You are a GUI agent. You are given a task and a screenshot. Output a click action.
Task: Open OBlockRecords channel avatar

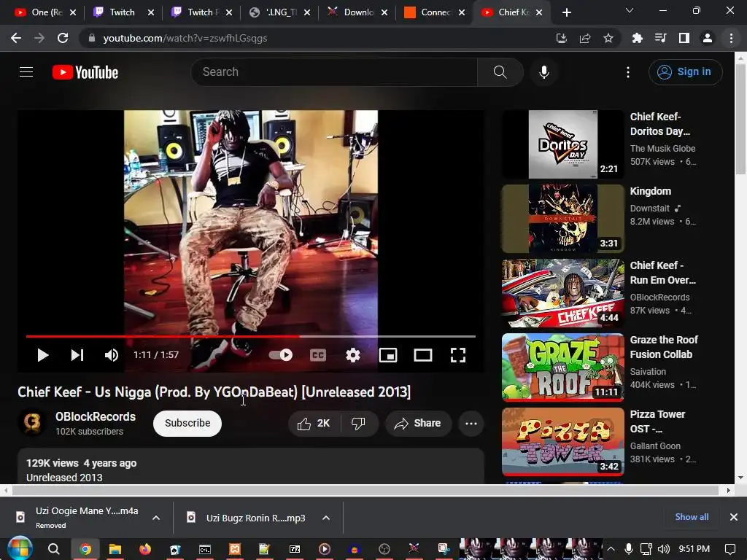32,422
